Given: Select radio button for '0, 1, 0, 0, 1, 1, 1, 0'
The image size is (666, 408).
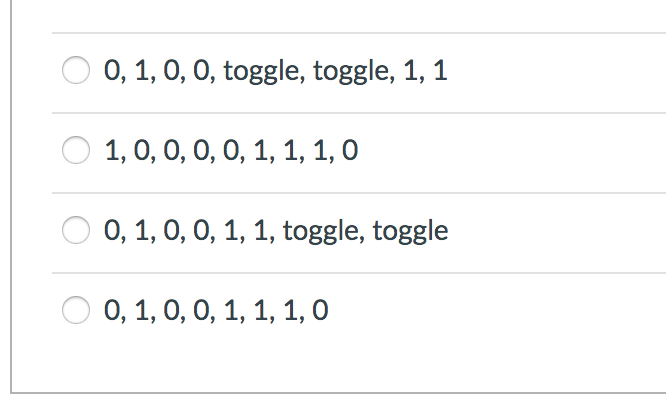Looking at the screenshot, I should pos(77,312).
